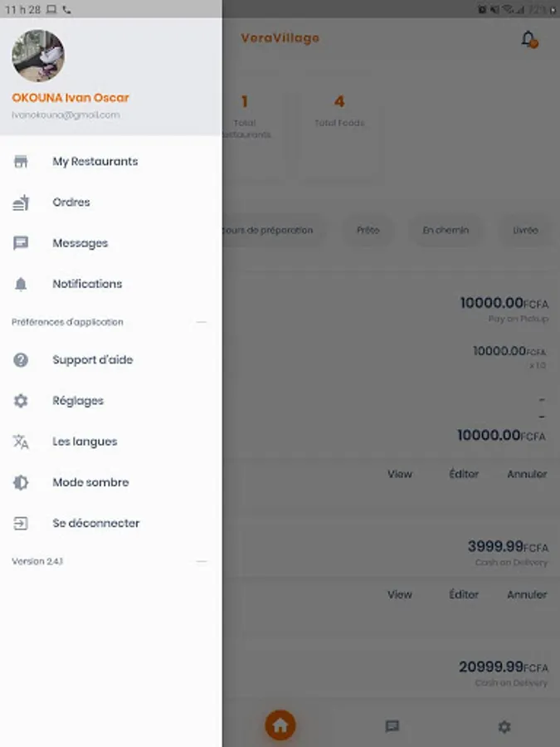Click the Les langues translate icon

click(21, 442)
